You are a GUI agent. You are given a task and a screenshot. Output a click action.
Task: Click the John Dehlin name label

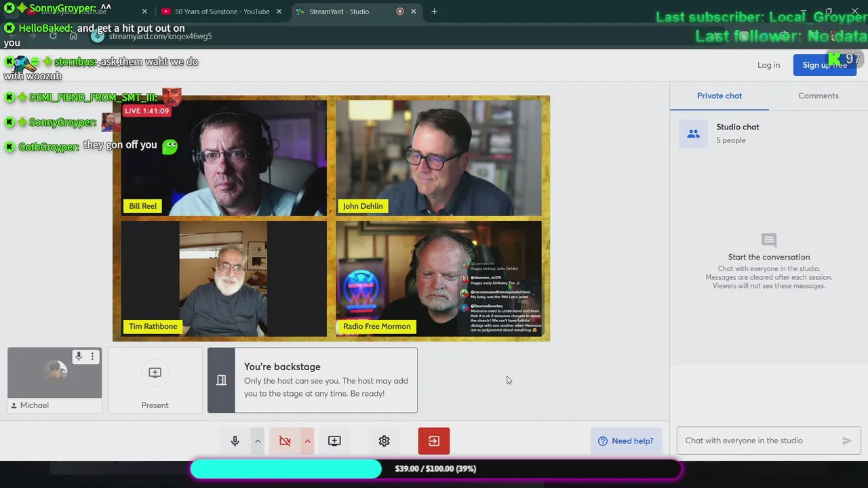(363, 206)
